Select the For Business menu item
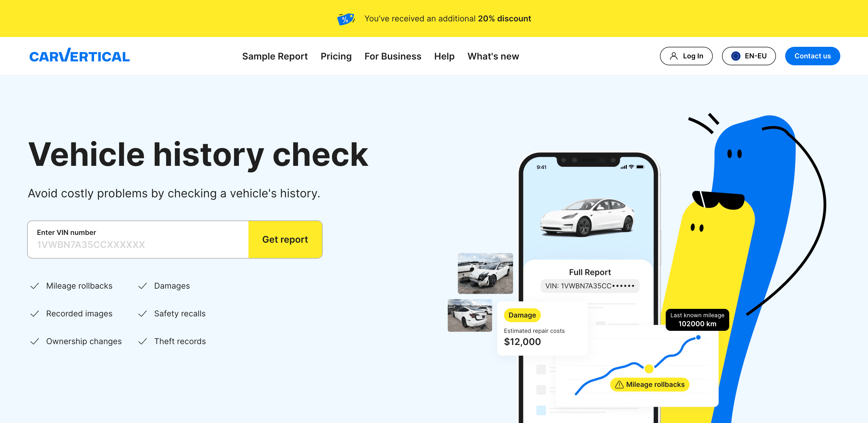 [392, 56]
